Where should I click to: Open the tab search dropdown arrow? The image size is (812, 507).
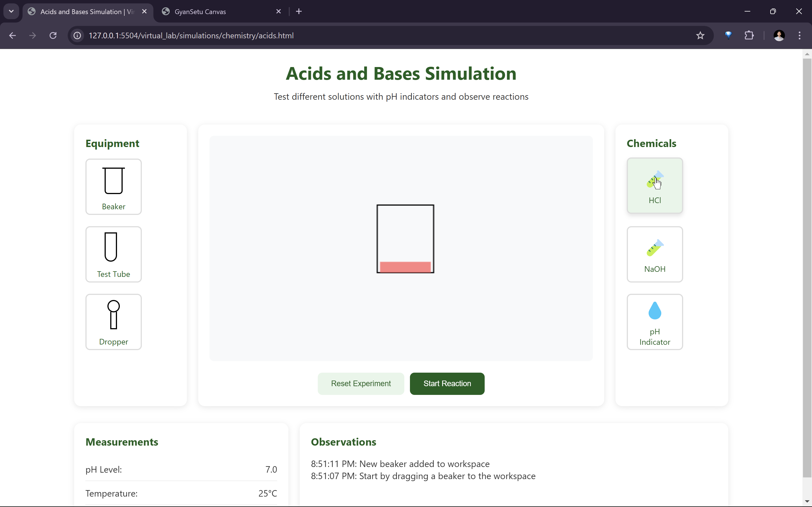click(x=11, y=11)
